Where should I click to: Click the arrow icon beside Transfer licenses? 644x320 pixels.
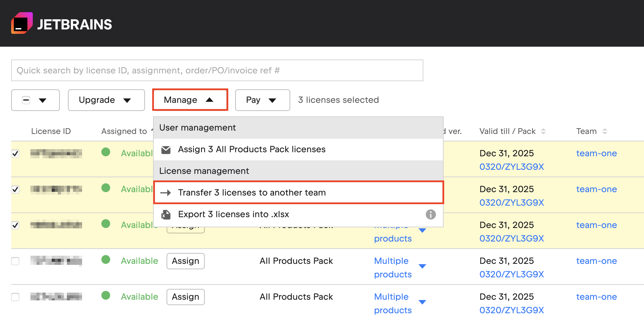(x=166, y=193)
